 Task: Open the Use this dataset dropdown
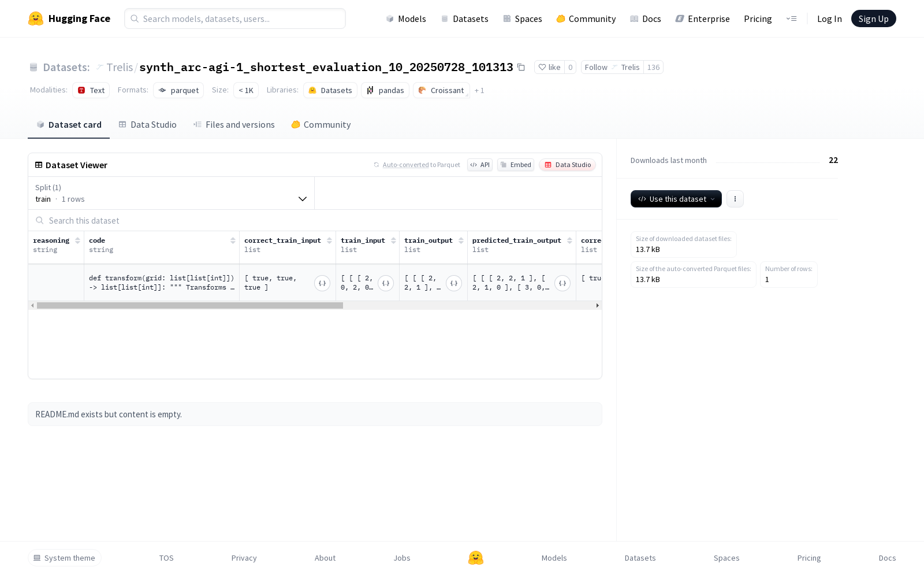(676, 199)
